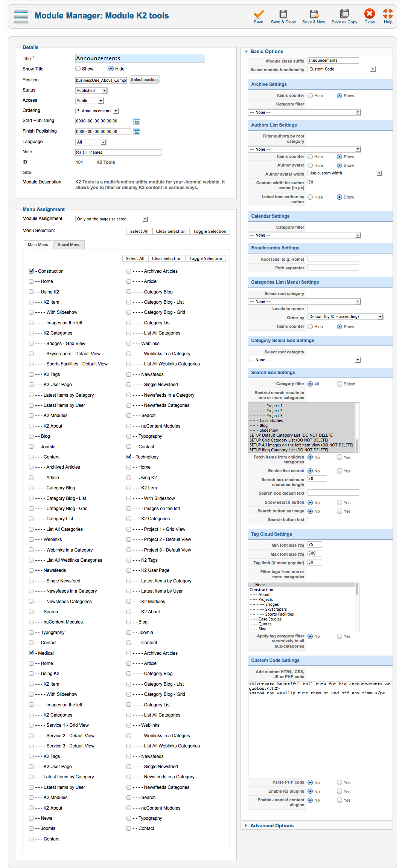This screenshot has width=405, height=868.
Task: Click the Search button text field
Action: 333,519
